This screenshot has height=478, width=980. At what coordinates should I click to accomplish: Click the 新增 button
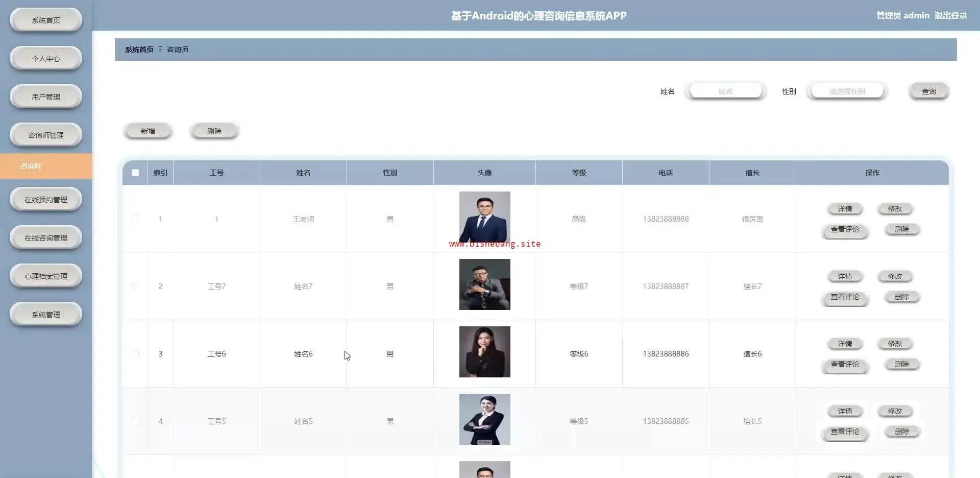pyautogui.click(x=148, y=131)
